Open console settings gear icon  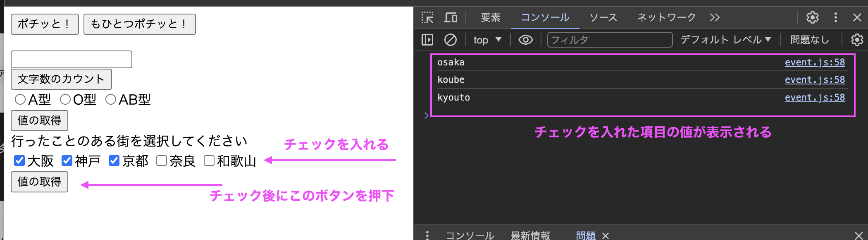pos(857,40)
